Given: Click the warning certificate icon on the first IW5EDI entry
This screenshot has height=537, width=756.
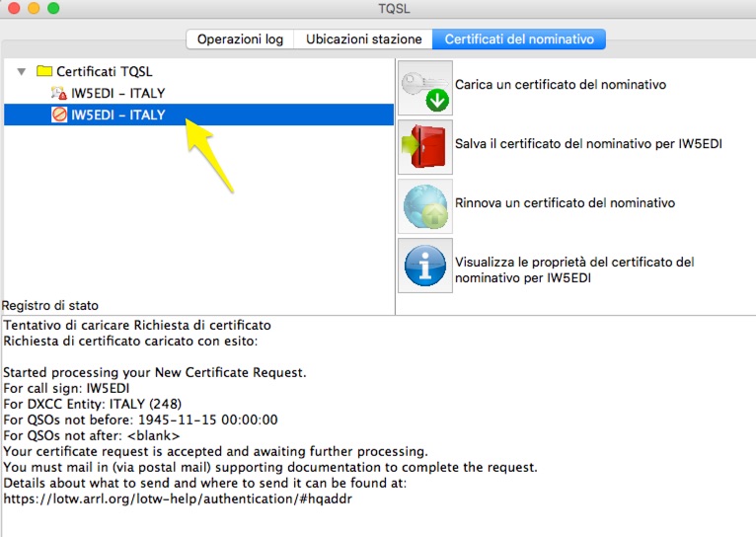Looking at the screenshot, I should [59, 94].
